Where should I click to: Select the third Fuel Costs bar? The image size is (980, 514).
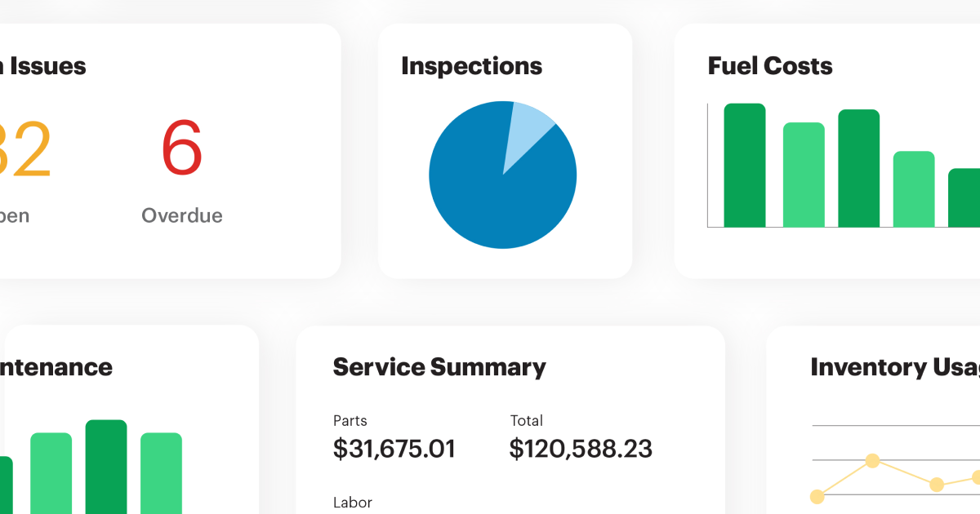coord(859,168)
